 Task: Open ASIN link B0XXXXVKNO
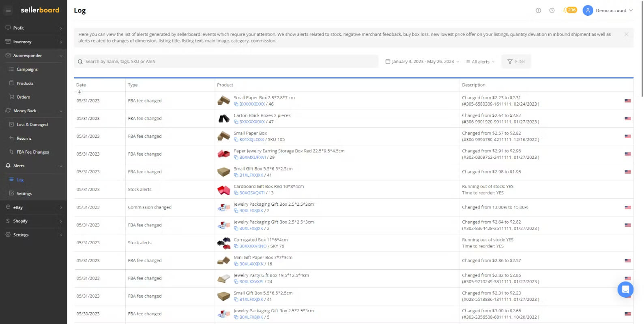[253, 246]
